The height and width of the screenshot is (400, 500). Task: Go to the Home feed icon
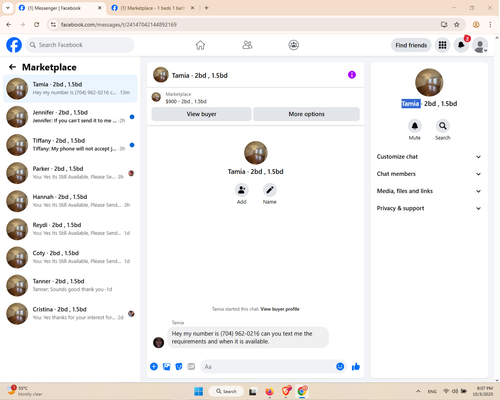coord(200,45)
